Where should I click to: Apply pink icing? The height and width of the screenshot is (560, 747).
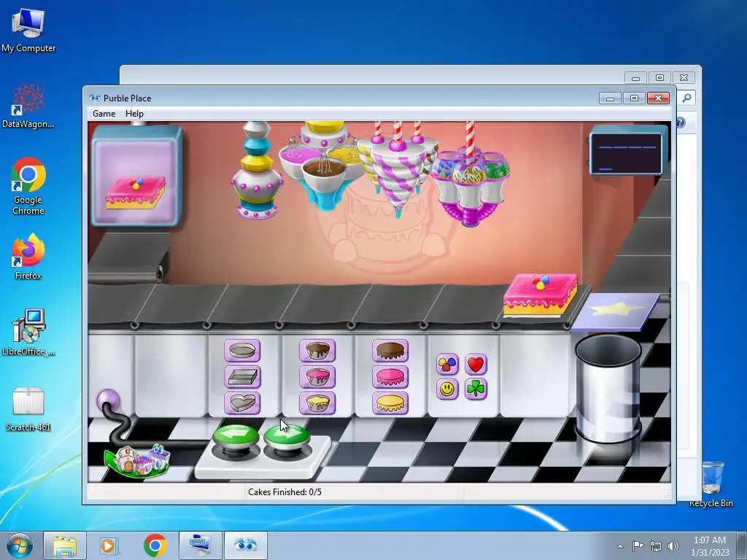[x=390, y=377]
